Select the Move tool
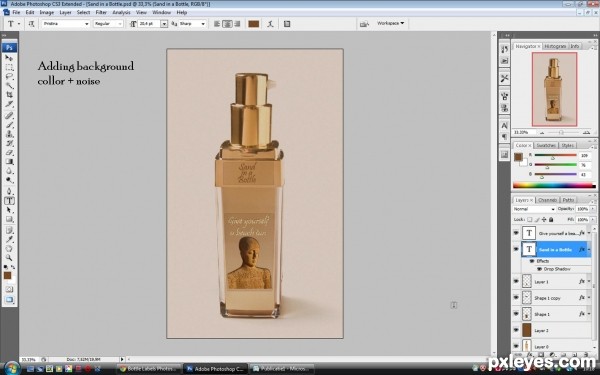This screenshot has height=375, width=600. 9,58
